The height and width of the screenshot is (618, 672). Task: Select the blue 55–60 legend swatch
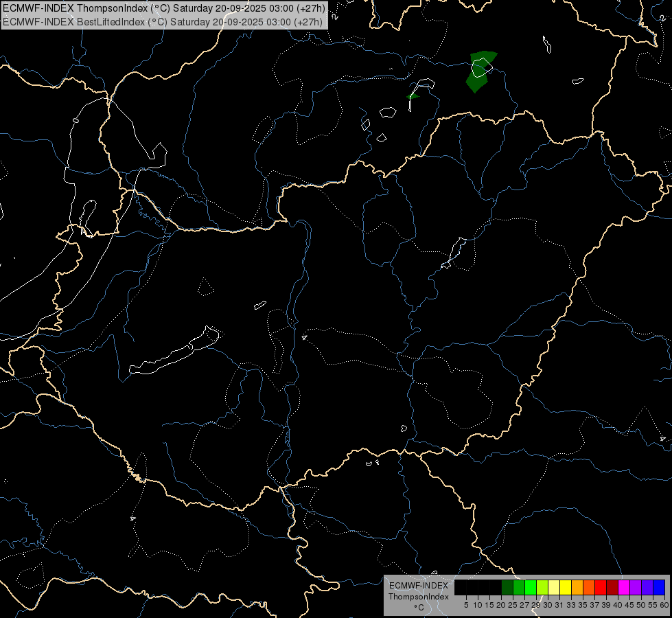click(659, 588)
